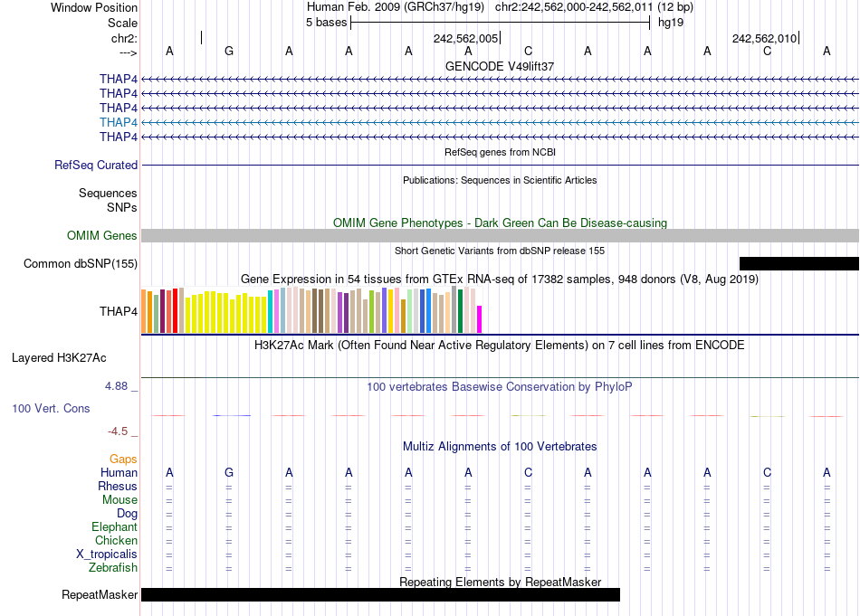Click the 242,562,005 ruler position marker
The image size is (860, 616).
[465, 38]
